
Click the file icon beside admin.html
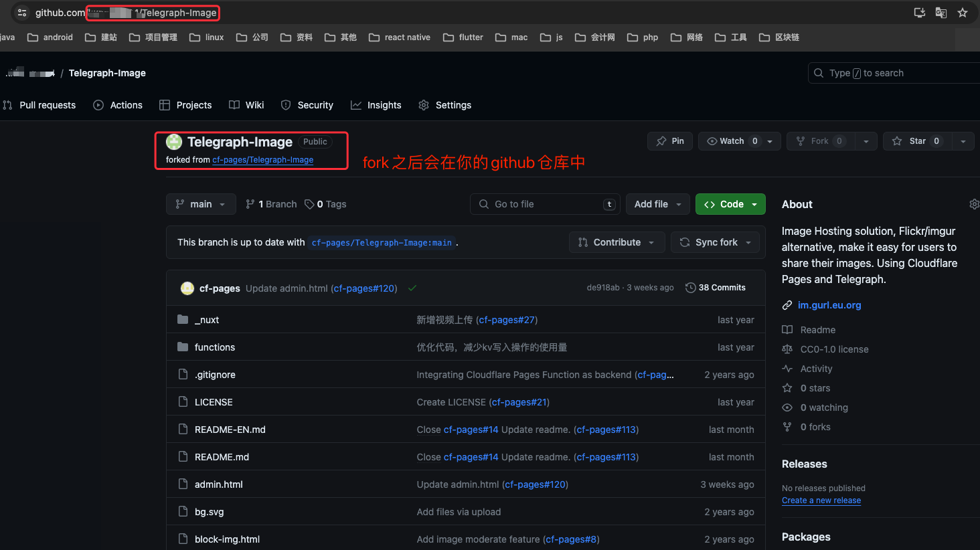pos(183,484)
